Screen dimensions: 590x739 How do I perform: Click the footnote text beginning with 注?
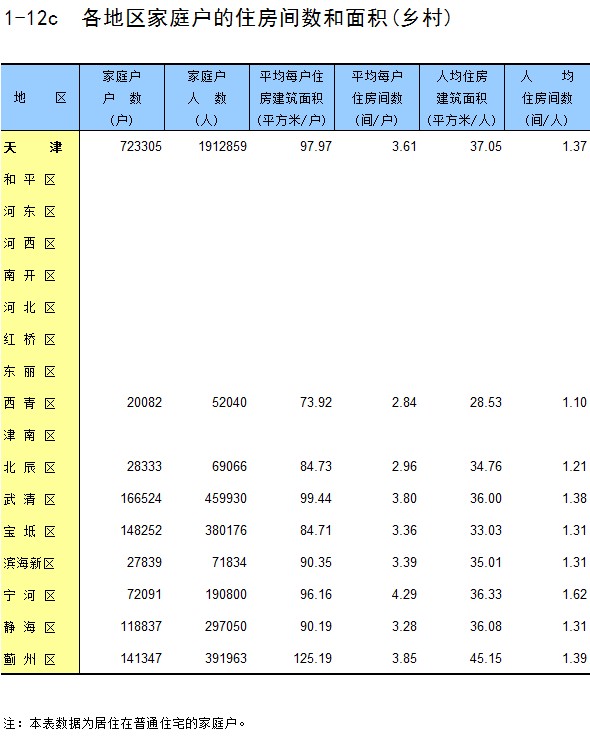(x=124, y=723)
